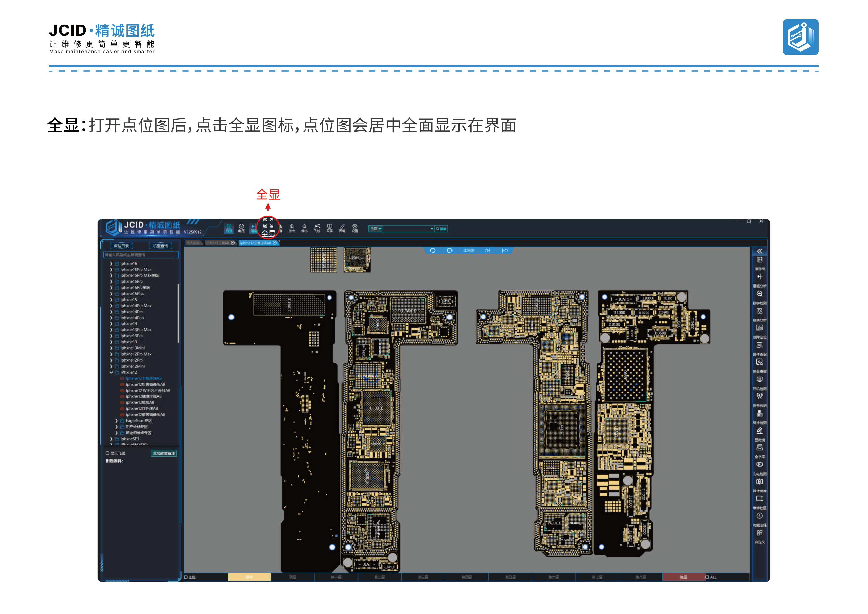
Task: Activate the 飞线 flying-wire tool
Action: [317, 228]
